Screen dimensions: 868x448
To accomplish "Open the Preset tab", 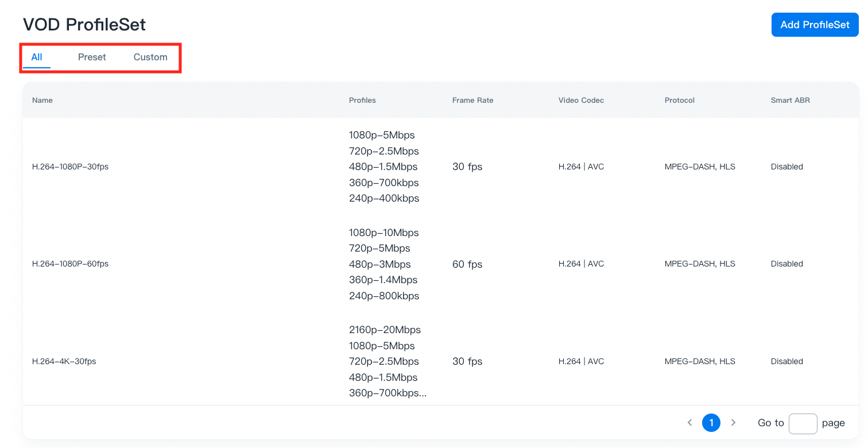I will point(92,57).
